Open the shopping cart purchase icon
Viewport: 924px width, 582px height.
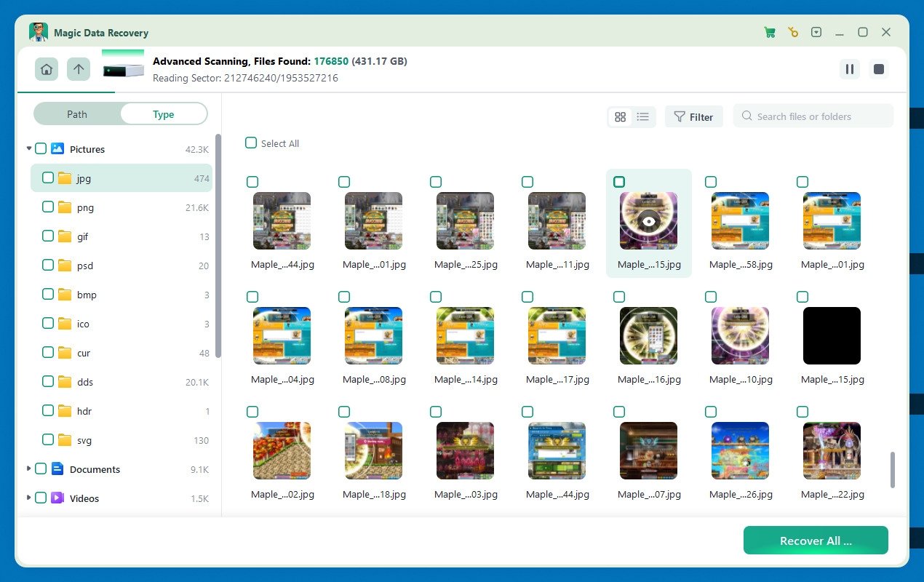click(769, 33)
